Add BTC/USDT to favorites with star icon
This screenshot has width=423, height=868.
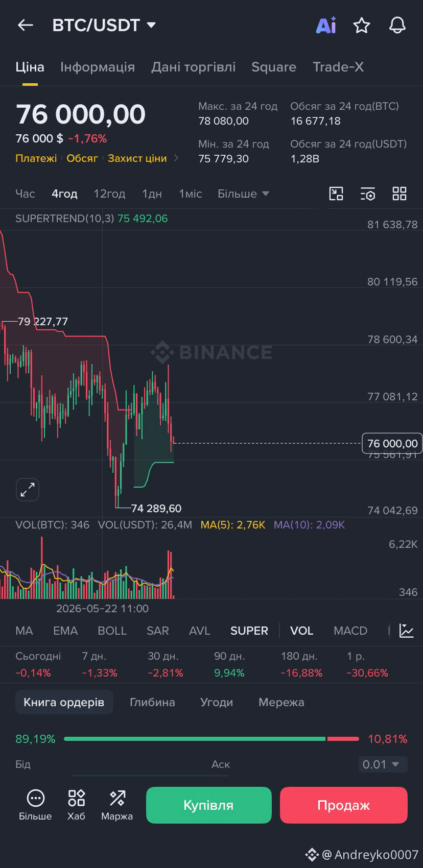pos(362,25)
